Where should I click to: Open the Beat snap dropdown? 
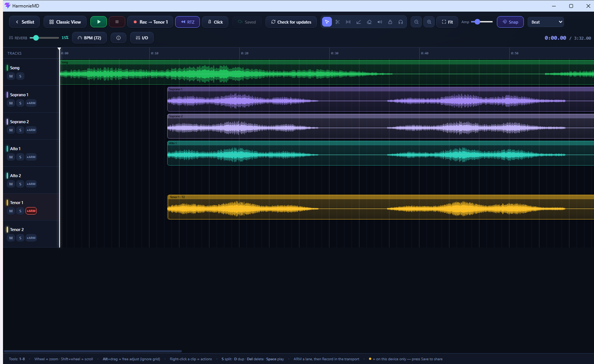click(546, 22)
